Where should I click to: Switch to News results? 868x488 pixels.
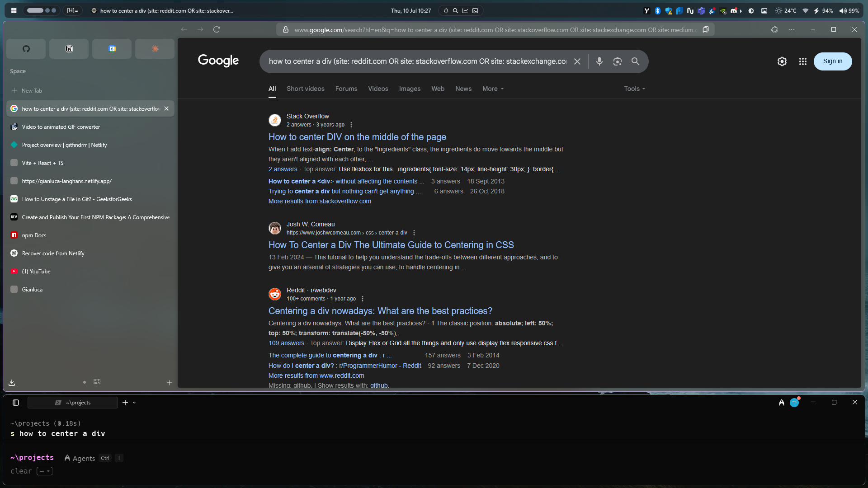click(463, 89)
